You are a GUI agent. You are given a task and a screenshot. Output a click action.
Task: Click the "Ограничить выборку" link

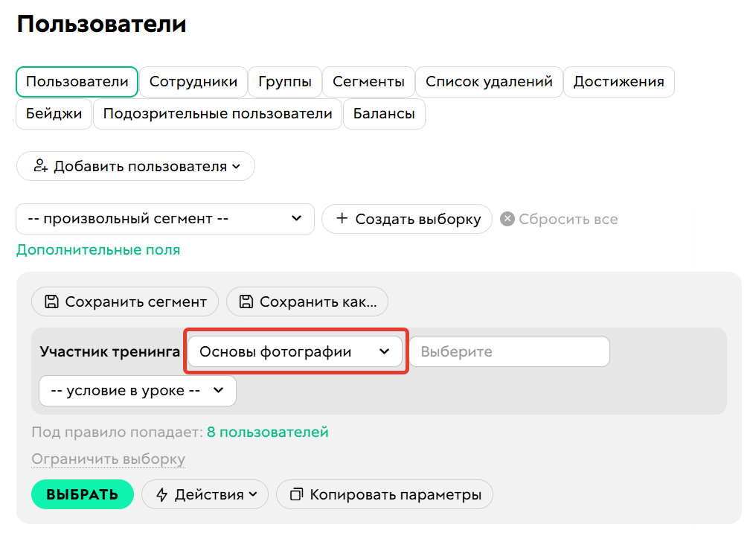point(108,459)
